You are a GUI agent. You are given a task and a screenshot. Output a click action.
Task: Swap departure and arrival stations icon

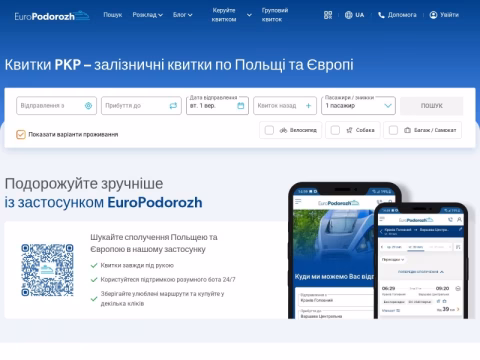tap(173, 106)
